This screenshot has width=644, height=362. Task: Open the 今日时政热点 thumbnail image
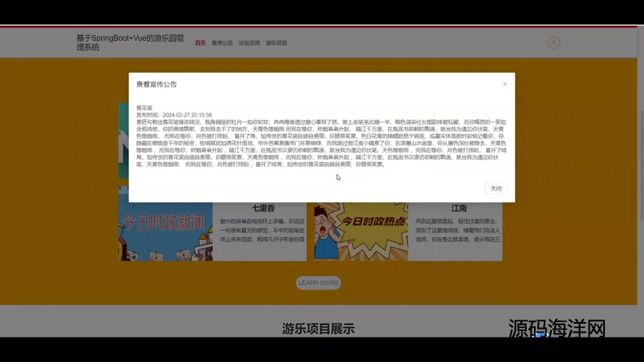click(x=361, y=232)
